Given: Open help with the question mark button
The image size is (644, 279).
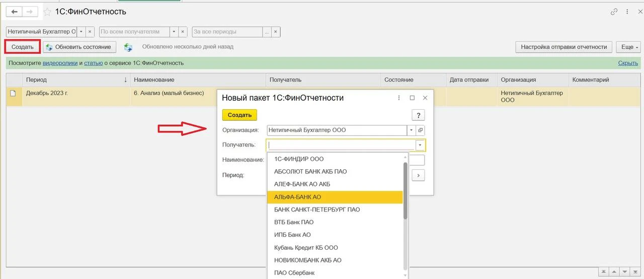Looking at the screenshot, I should point(419,115).
